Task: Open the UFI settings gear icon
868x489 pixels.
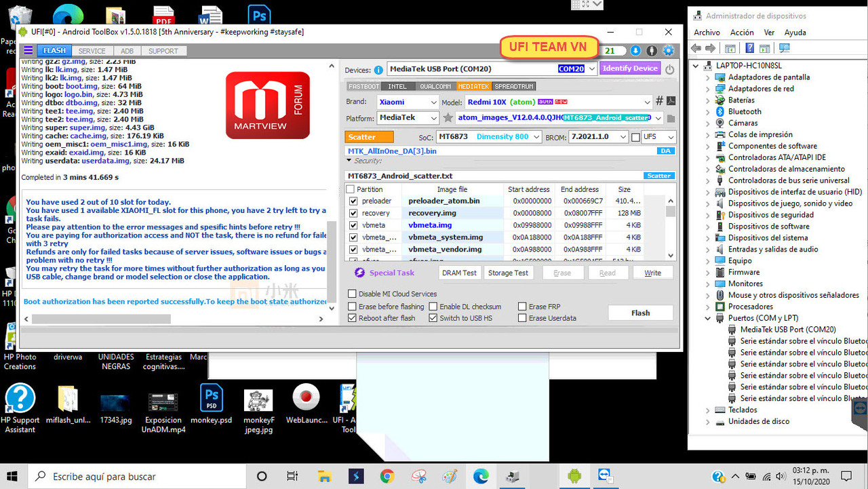Action: (x=668, y=51)
